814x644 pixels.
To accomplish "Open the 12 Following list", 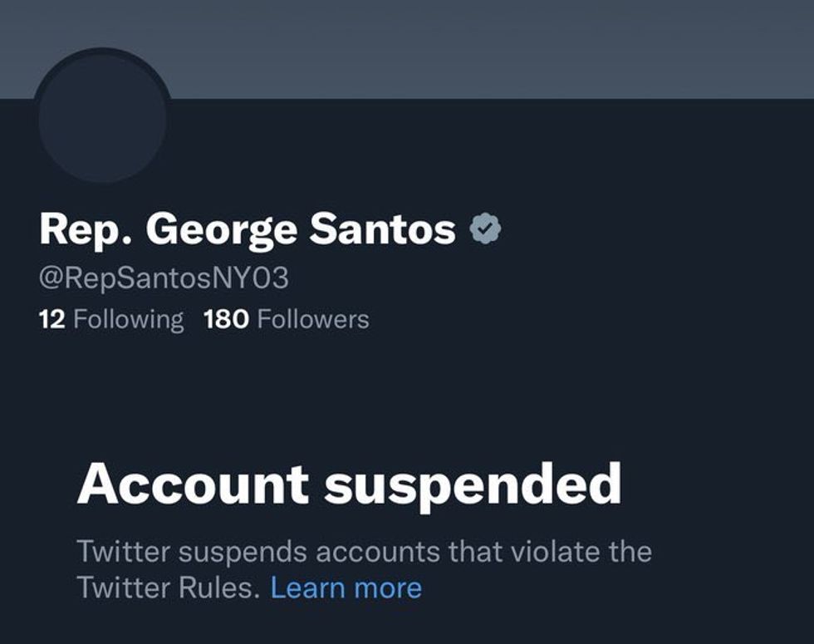I will pos(111,319).
